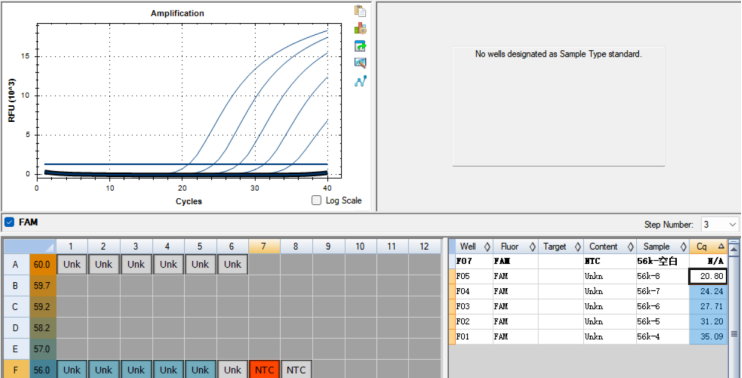Click the sample name 56k-7 cell
This screenshot has width=742, height=378.
click(663, 291)
